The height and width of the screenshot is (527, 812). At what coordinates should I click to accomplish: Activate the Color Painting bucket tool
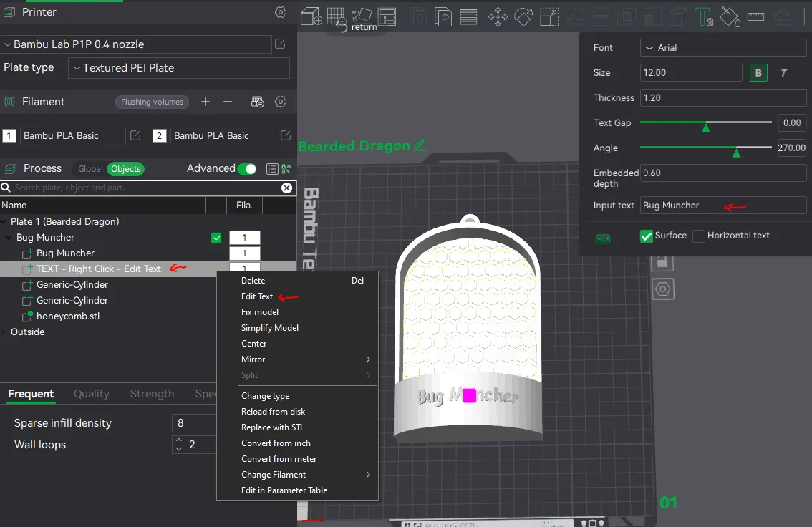click(730, 16)
